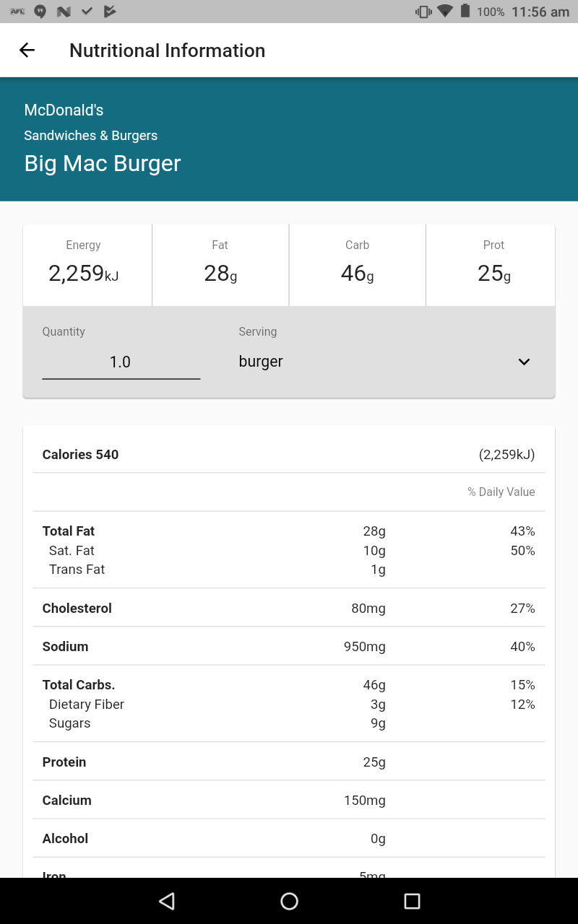
Task: Tap the battery icon in status bar
Action: (465, 12)
